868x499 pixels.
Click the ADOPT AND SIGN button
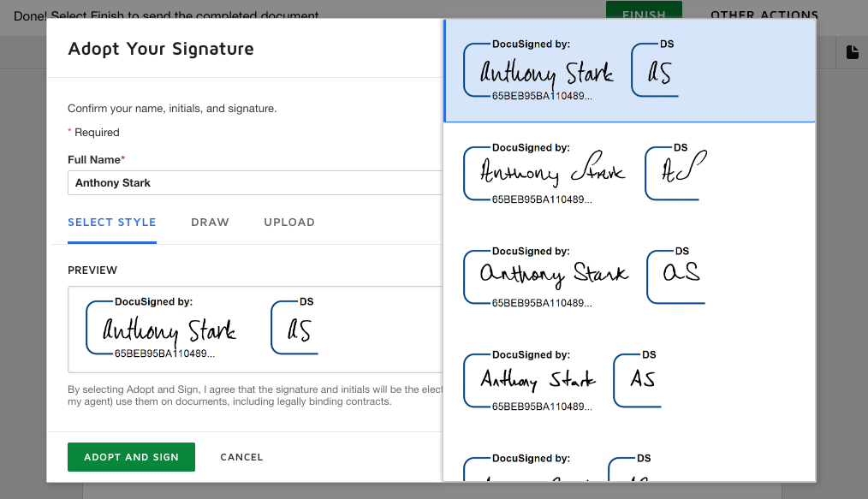[131, 457]
